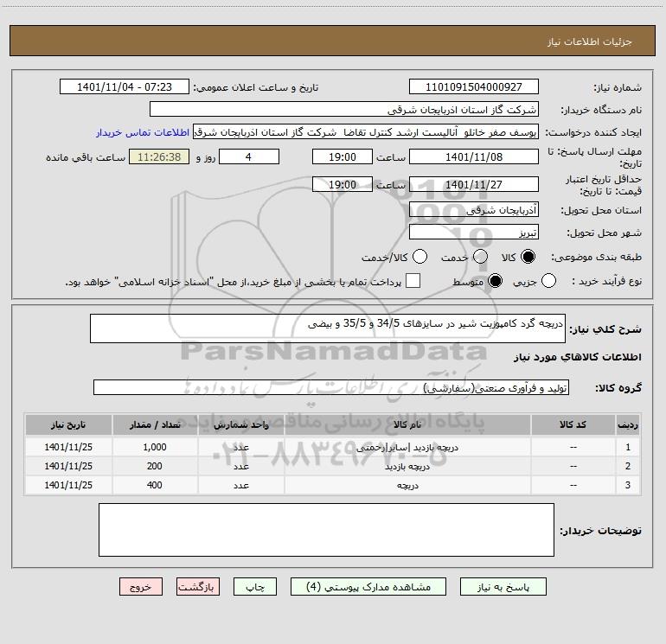Click the quantity cell 400
Viewport: 666px width, 644px height.
tap(155, 485)
